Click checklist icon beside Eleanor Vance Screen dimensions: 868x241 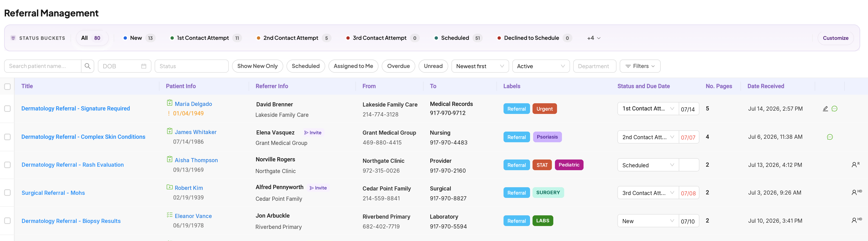170,215
